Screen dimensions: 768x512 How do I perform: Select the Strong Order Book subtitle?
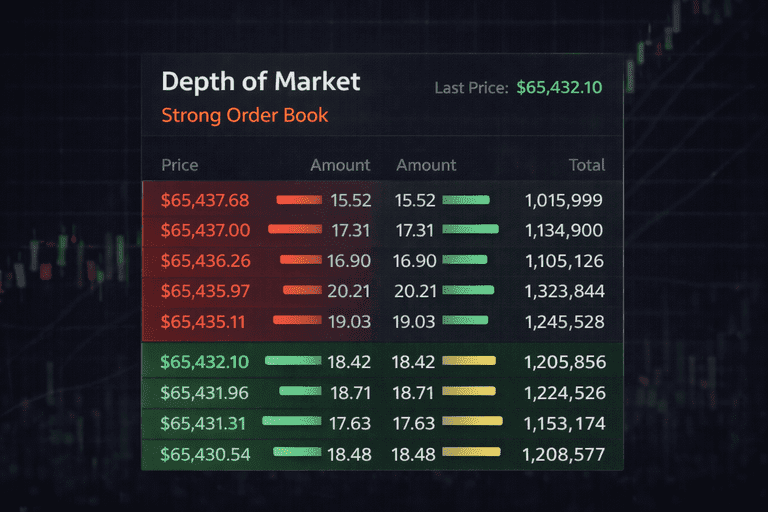[x=245, y=116]
